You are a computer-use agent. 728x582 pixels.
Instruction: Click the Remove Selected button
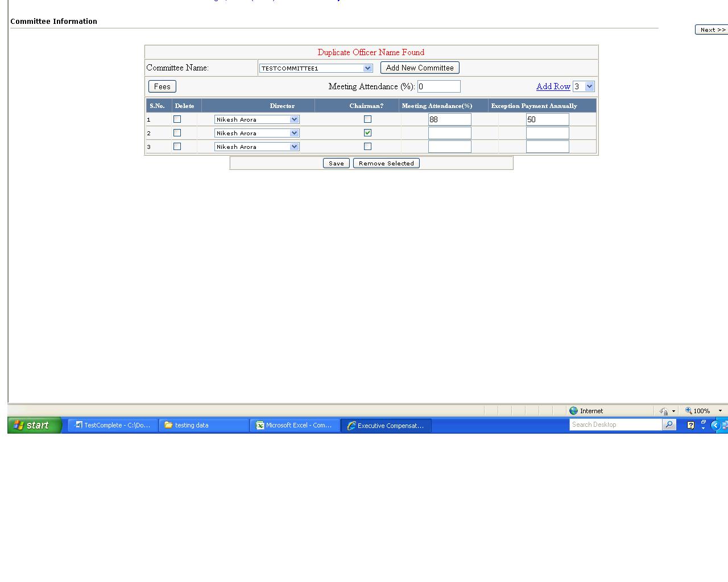[x=386, y=163]
